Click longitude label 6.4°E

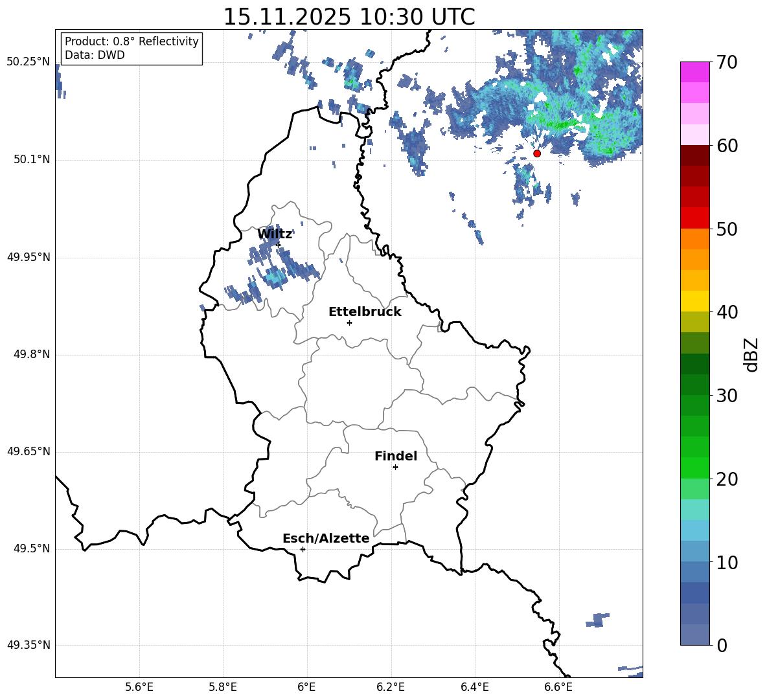pyautogui.click(x=474, y=687)
